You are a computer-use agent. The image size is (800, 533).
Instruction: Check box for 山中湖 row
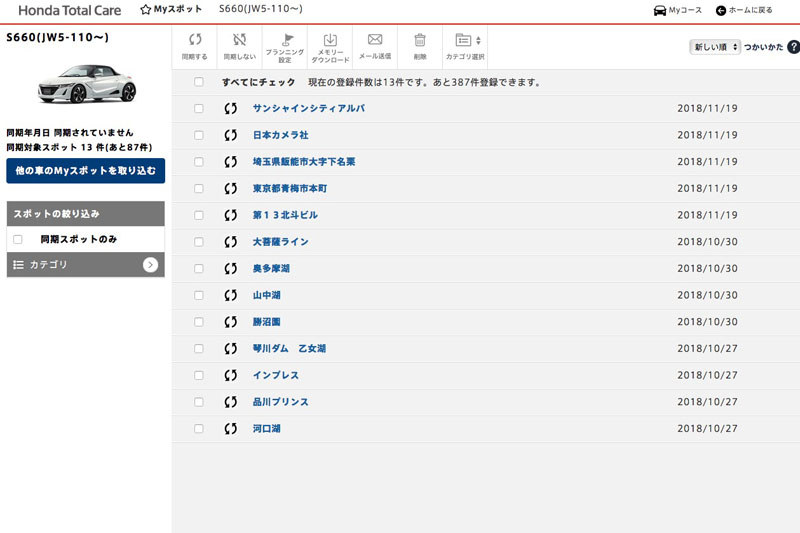198,295
